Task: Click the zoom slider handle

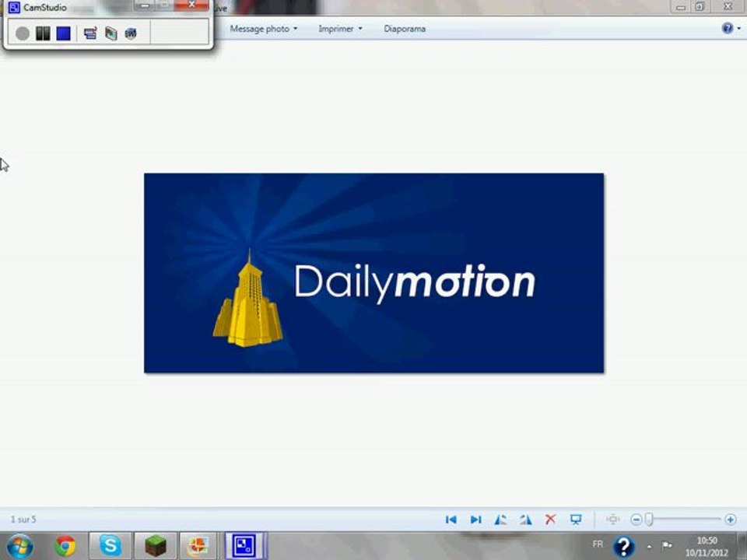Action: click(649, 520)
